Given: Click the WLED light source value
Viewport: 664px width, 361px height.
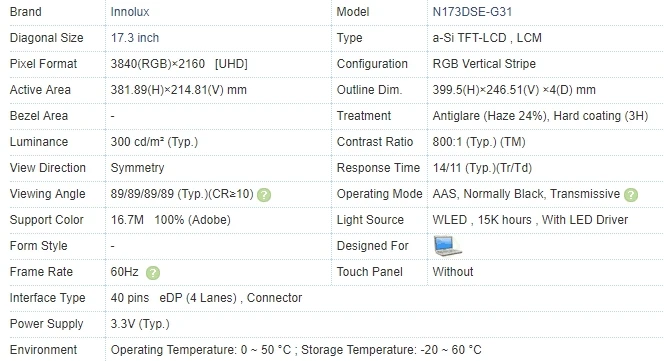Looking at the screenshot, I should [x=530, y=220].
